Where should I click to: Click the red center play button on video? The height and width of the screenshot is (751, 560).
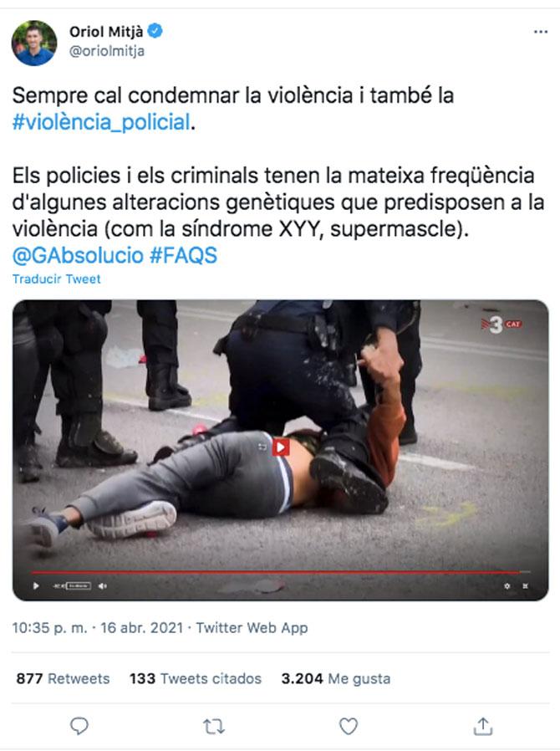pyautogui.click(x=281, y=447)
